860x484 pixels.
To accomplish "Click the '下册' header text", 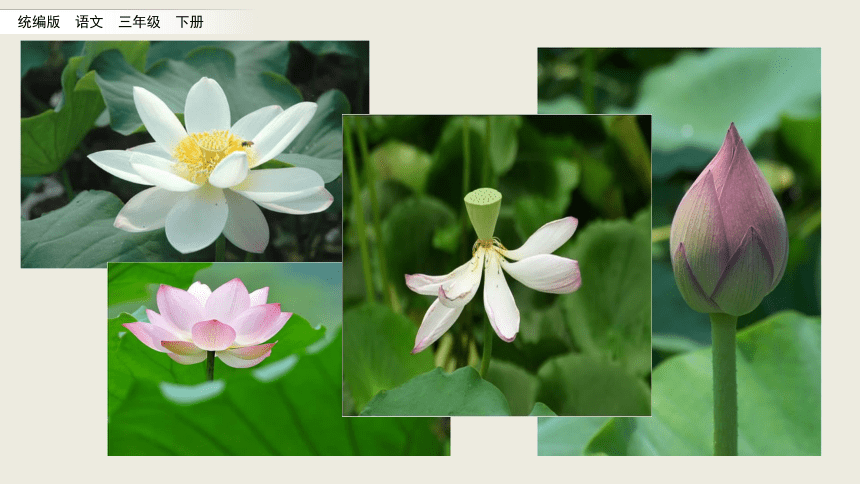I will pos(190,22).
